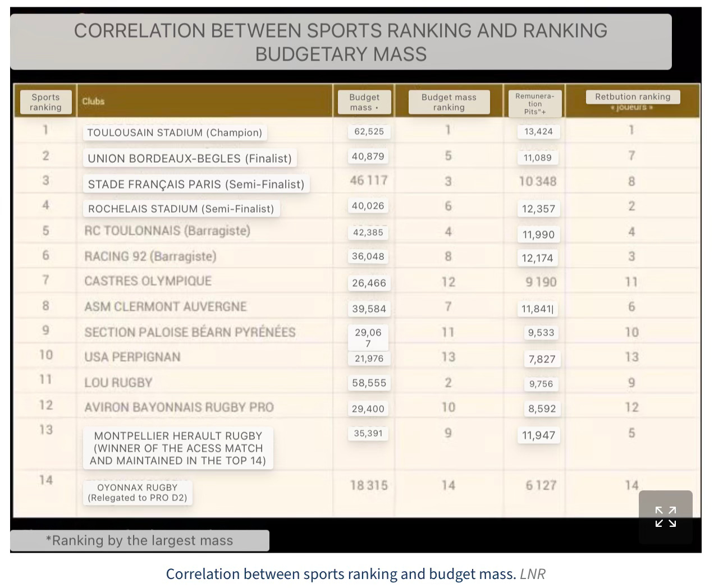Select 'ROCHELAIS STADIUM (Semi-Finalist)' club name
714x588 pixels.
[x=181, y=209]
